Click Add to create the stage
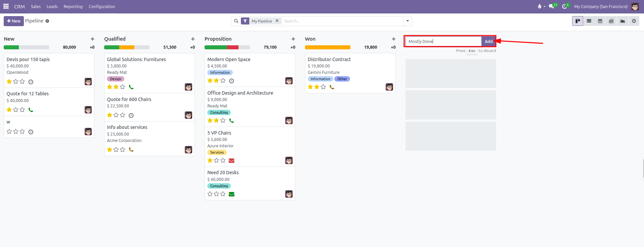644x247 pixels. [x=488, y=41]
